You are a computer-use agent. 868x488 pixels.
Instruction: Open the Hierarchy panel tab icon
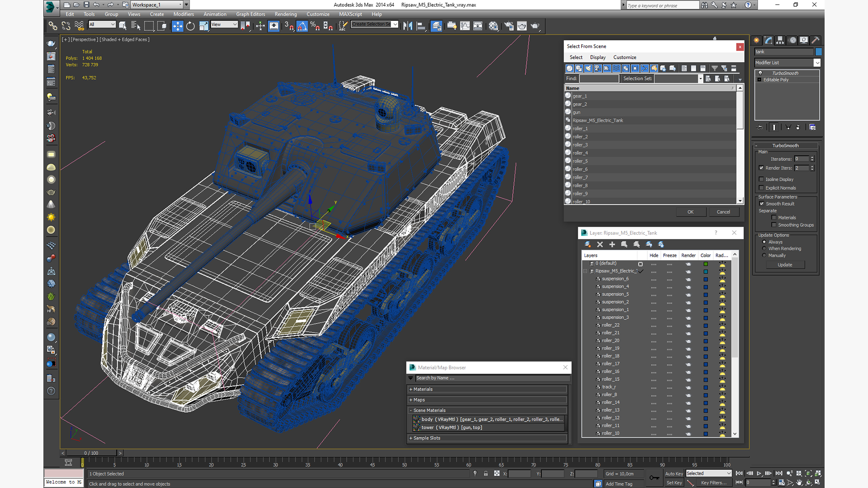[x=780, y=40]
